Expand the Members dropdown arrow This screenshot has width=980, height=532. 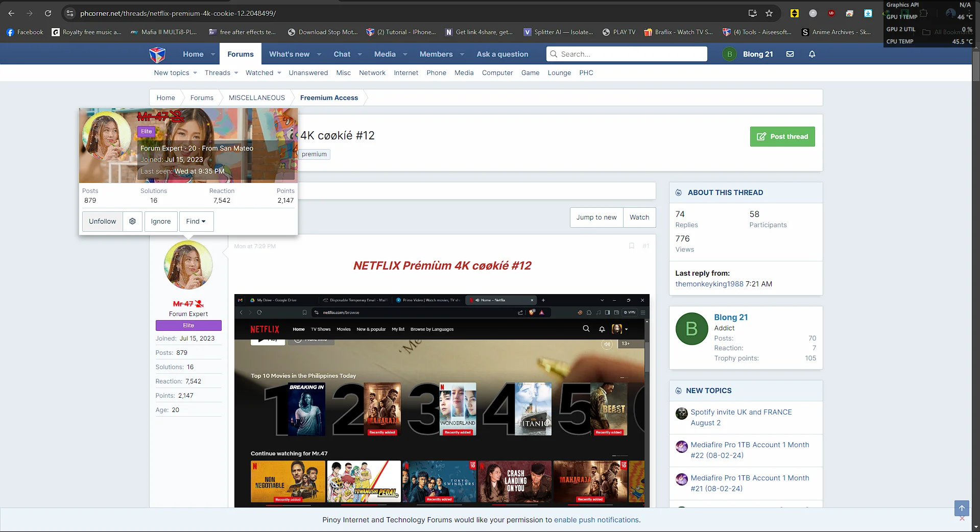coord(462,54)
